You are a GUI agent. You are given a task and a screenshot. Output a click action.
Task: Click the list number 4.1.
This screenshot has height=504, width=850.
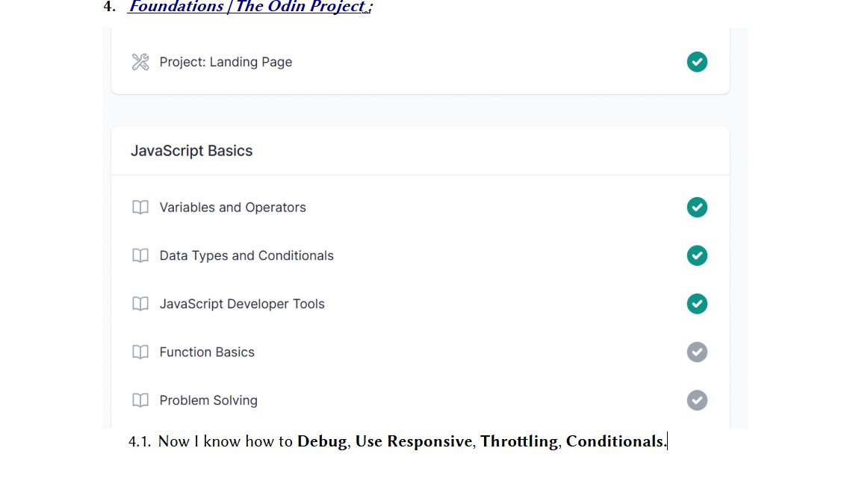tap(140, 442)
